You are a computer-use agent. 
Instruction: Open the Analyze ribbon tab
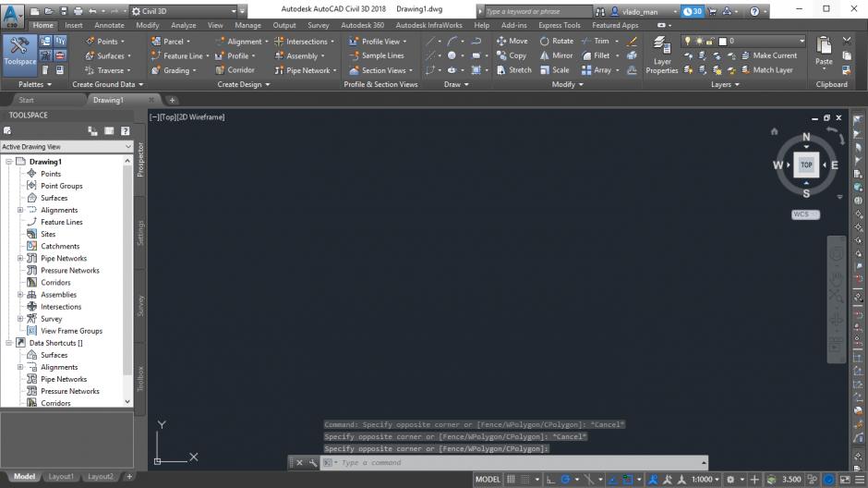click(183, 26)
